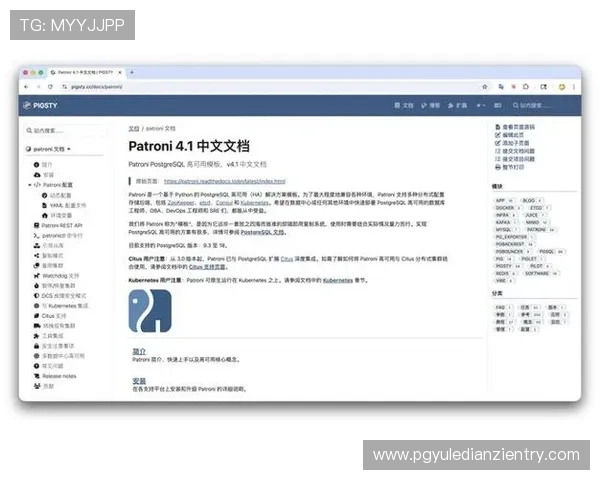Open the Chrome three-dot menu
Screen dimensions: 600x480
(574, 87)
